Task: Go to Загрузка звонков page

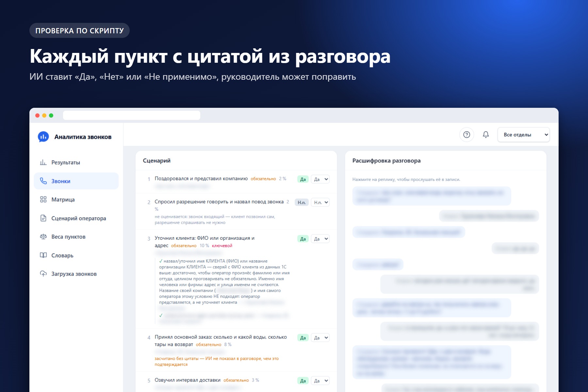Action: 74,274
